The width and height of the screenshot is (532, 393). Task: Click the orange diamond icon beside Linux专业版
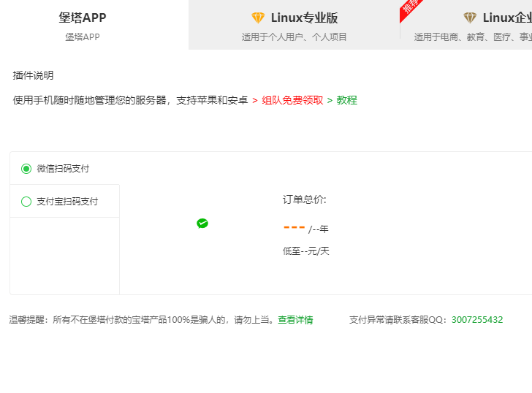(x=258, y=18)
